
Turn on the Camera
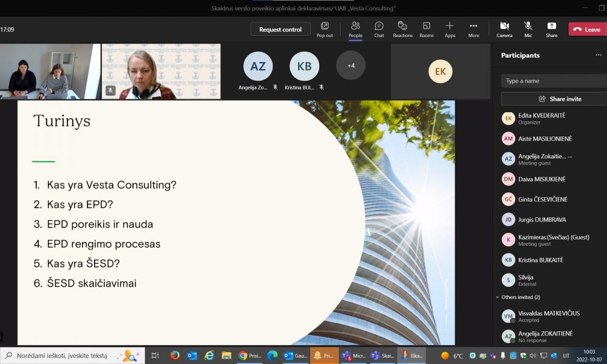504,29
